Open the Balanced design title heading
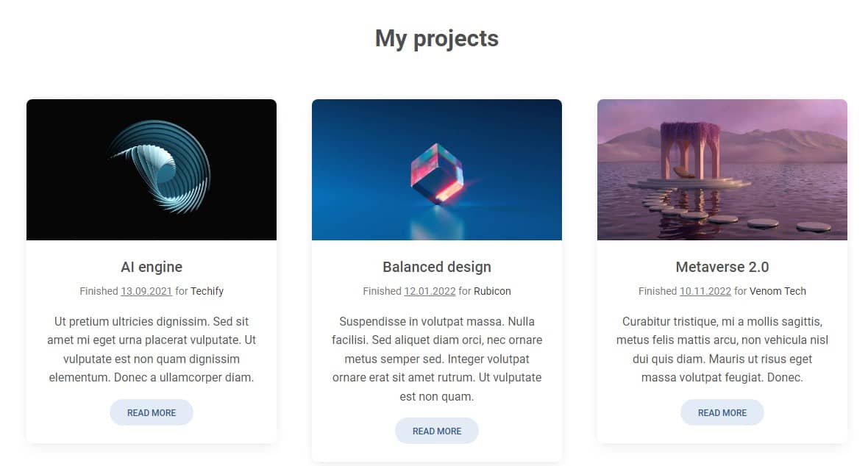Image resolution: width=868 pixels, height=466 pixels. click(437, 267)
